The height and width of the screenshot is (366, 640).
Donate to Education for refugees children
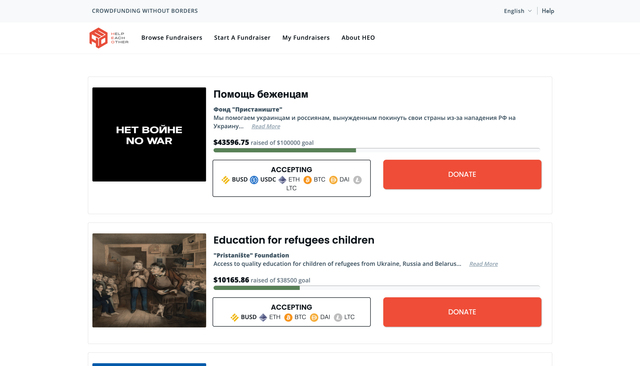tap(462, 312)
